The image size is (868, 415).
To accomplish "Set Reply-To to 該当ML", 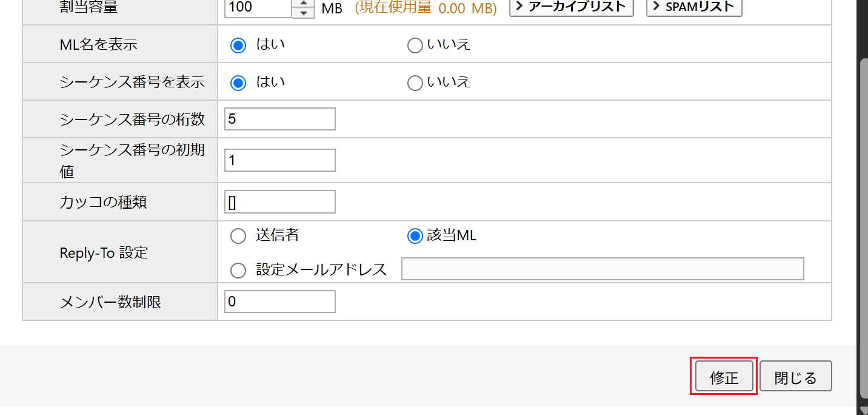I will tap(415, 236).
